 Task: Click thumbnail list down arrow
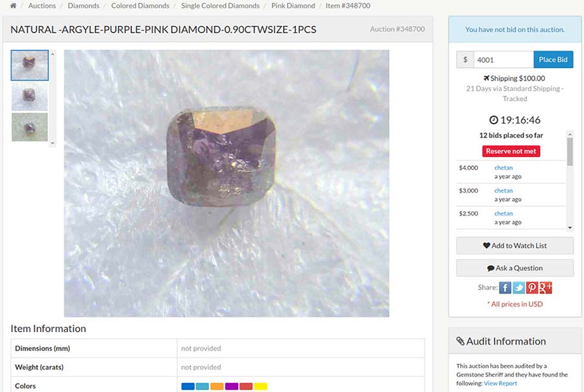[53, 143]
